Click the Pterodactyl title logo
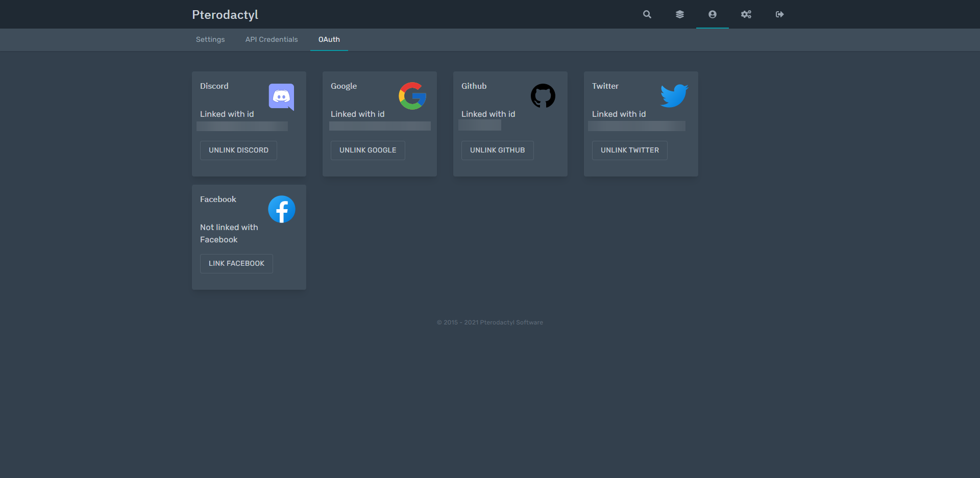 pyautogui.click(x=225, y=15)
